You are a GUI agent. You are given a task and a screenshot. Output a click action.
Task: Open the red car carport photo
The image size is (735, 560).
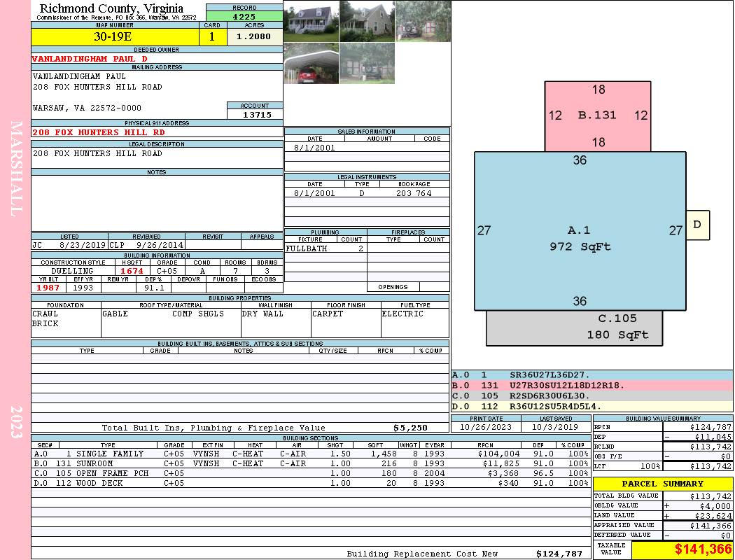pos(311,64)
